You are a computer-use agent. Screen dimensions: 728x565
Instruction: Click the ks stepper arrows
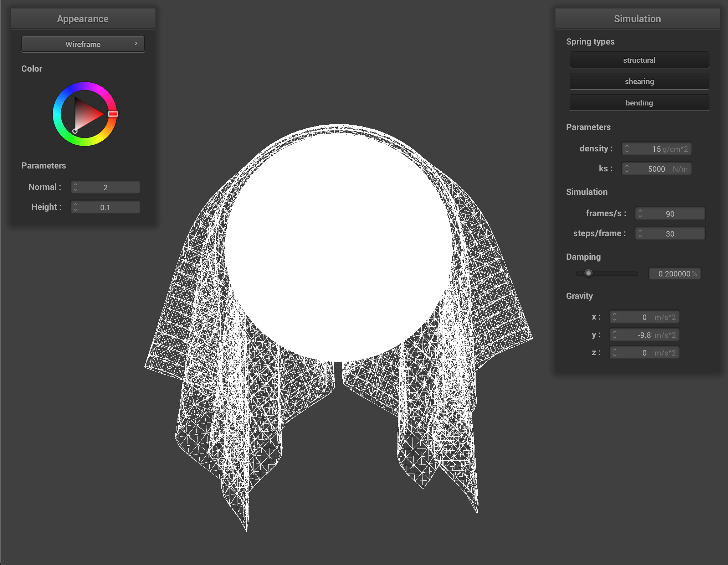coord(627,169)
